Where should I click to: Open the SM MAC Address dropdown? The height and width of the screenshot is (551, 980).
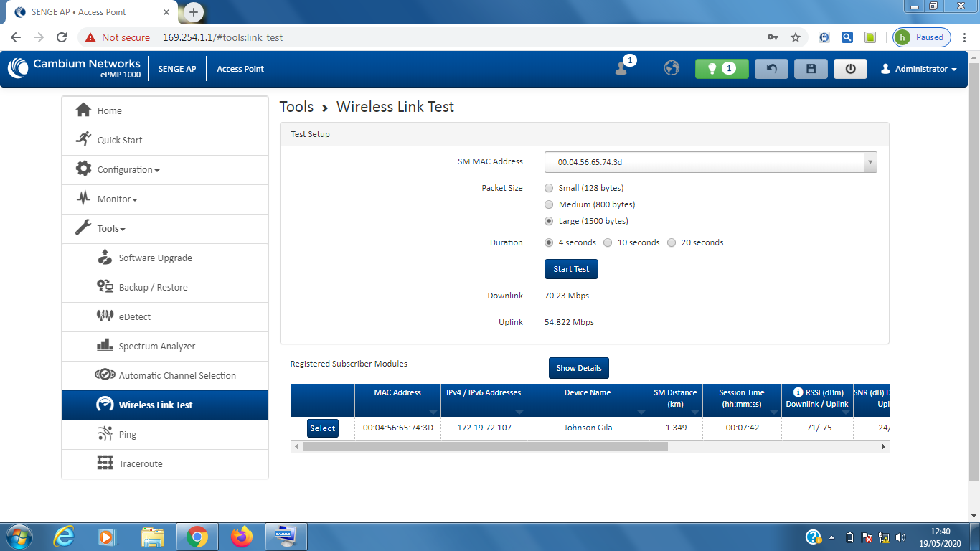click(710, 162)
